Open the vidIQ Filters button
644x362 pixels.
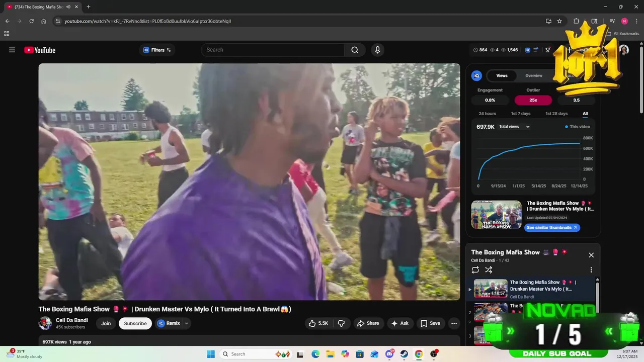coord(157,50)
